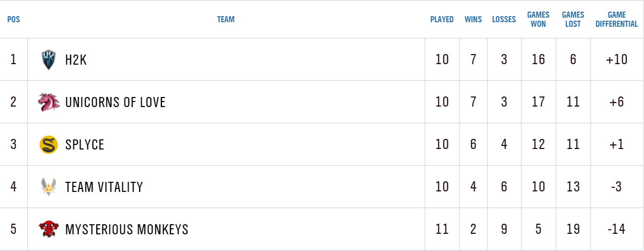Image resolution: width=644 pixels, height=251 pixels.
Task: Select the Splyce team name
Action: [x=85, y=144]
